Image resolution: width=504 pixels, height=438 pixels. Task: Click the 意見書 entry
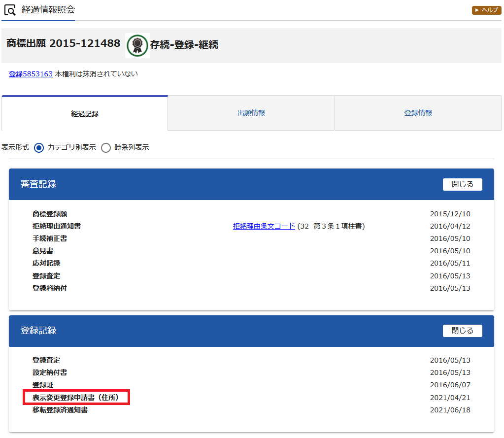pyautogui.click(x=43, y=251)
